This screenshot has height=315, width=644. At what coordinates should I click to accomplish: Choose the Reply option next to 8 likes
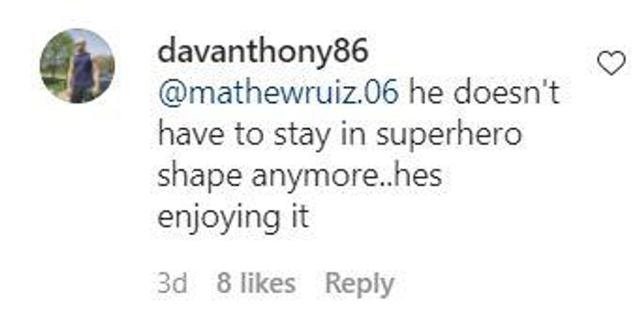point(359,283)
